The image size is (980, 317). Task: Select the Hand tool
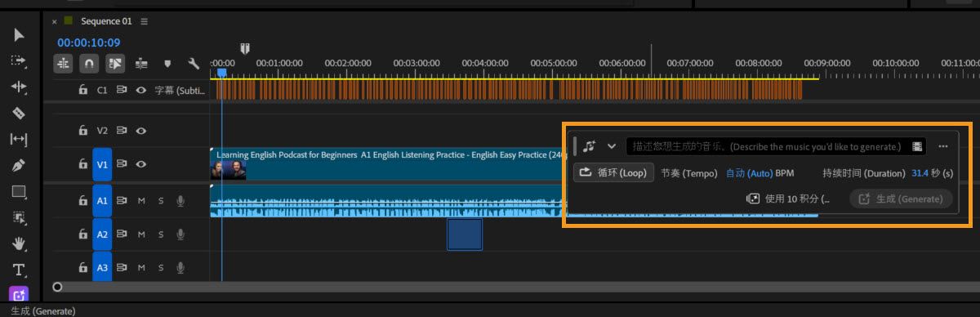[x=19, y=243]
